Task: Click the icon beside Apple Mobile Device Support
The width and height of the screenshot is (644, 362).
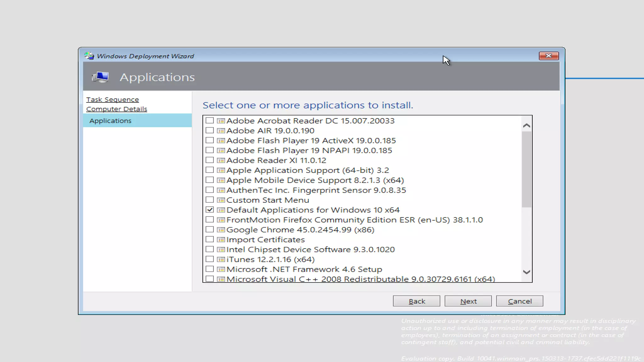Action: click(221, 180)
